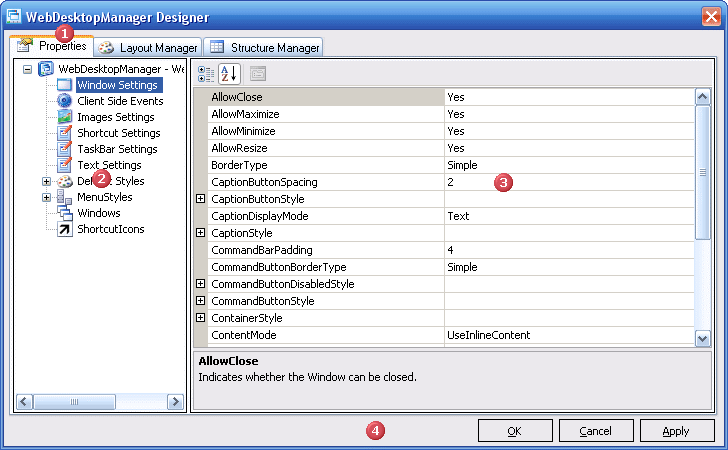Screen dimensions: 728x450
Task: Click the Alphabetical sort icon
Action: 229,73
